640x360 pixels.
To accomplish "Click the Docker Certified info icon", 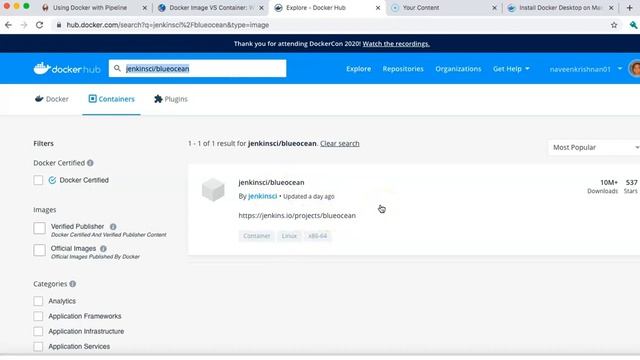I will (90, 163).
